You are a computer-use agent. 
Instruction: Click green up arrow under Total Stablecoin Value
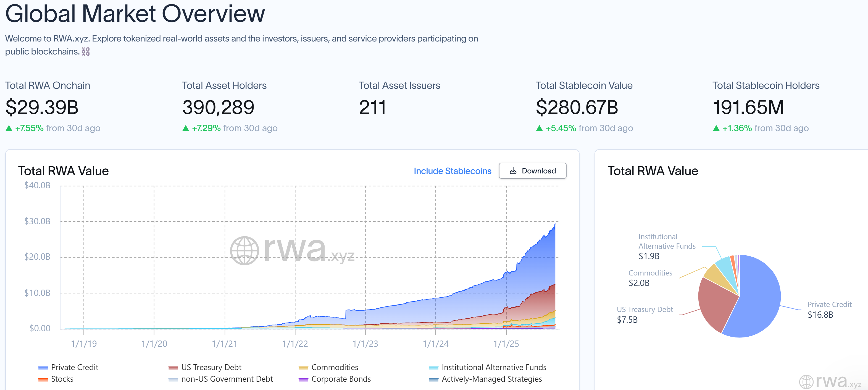point(540,128)
